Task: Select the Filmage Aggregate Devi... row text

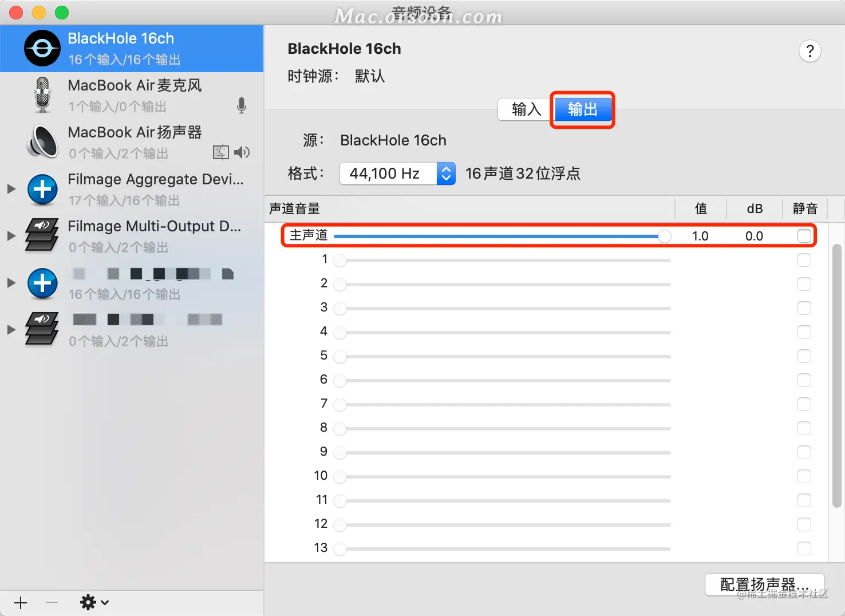Action: coord(156,179)
